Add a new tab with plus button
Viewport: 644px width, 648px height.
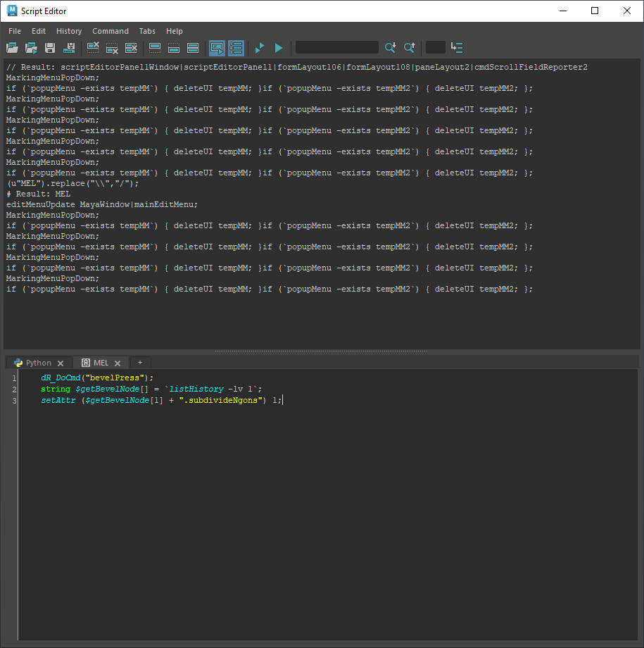pyautogui.click(x=140, y=363)
